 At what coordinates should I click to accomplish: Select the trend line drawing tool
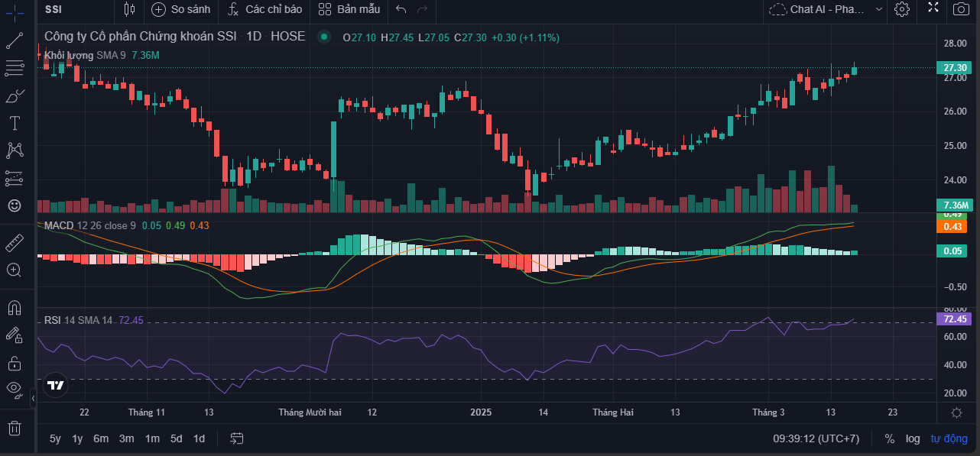(x=15, y=41)
